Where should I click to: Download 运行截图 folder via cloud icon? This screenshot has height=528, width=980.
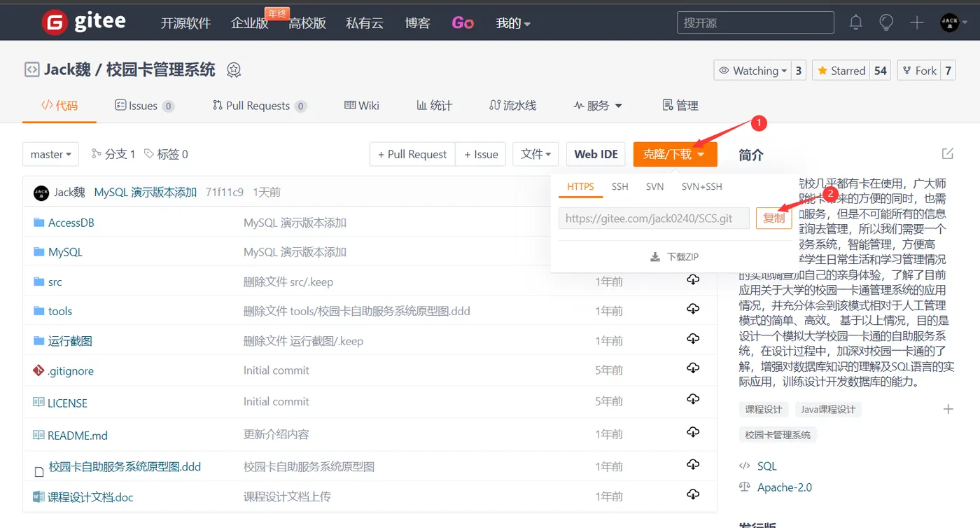(x=693, y=338)
